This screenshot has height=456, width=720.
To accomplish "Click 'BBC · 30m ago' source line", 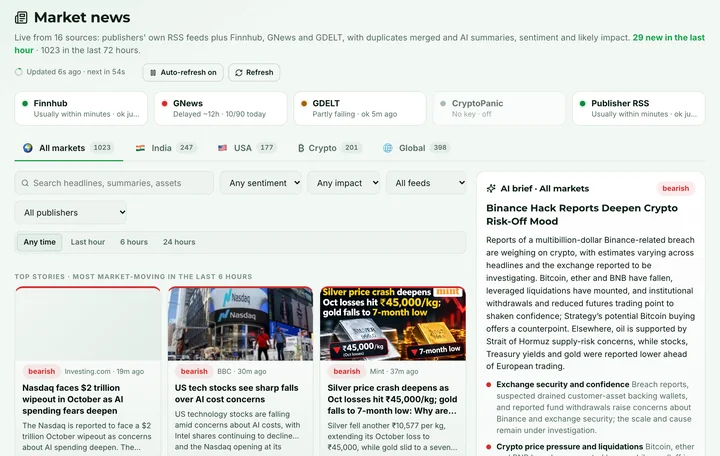I will (x=242, y=372).
